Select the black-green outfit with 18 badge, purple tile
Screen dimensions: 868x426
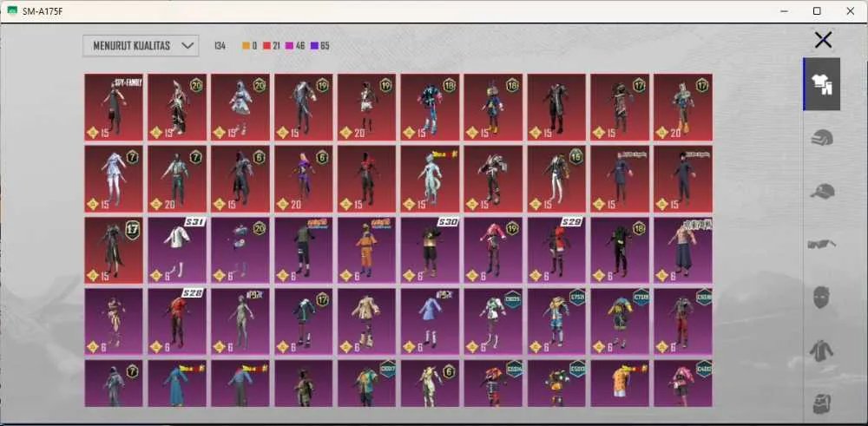tap(620, 250)
